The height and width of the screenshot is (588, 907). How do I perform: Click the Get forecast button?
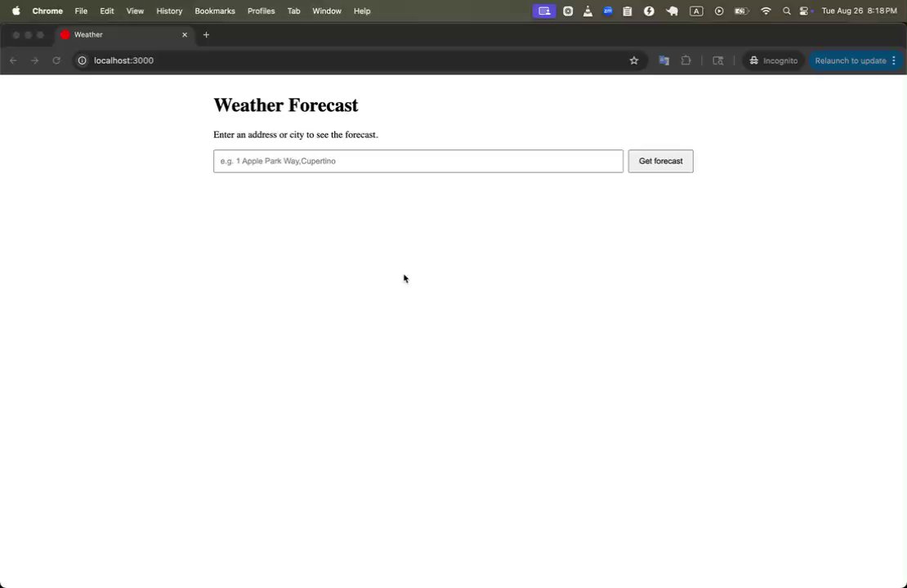coord(660,162)
